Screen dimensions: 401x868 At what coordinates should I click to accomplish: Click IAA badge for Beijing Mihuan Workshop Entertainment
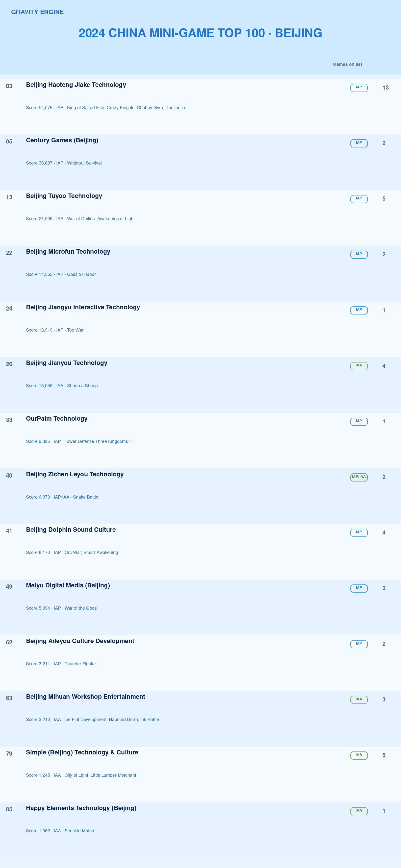tap(359, 700)
